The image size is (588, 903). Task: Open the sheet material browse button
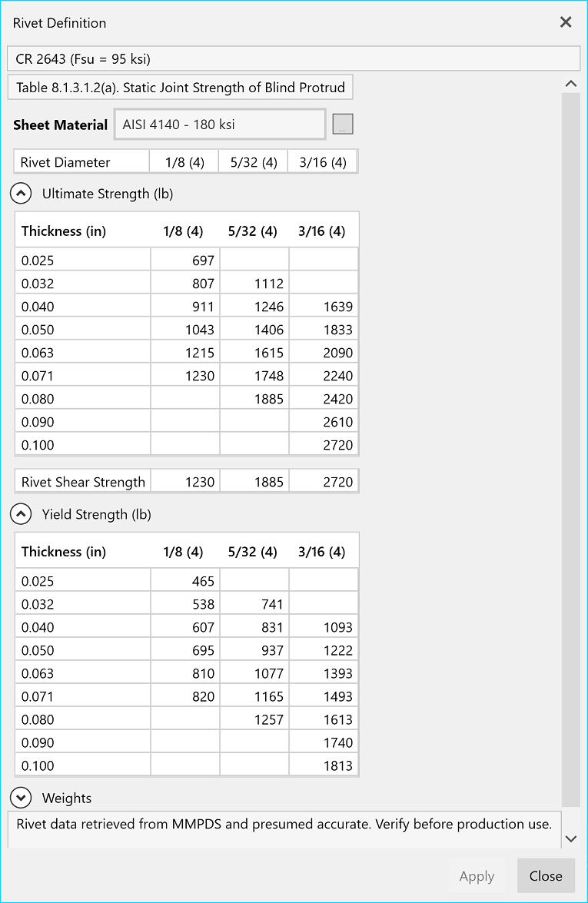[x=343, y=124]
